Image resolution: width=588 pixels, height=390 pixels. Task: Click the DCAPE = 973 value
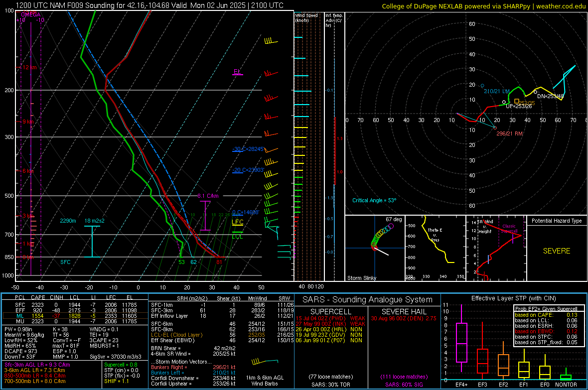tap(20, 351)
